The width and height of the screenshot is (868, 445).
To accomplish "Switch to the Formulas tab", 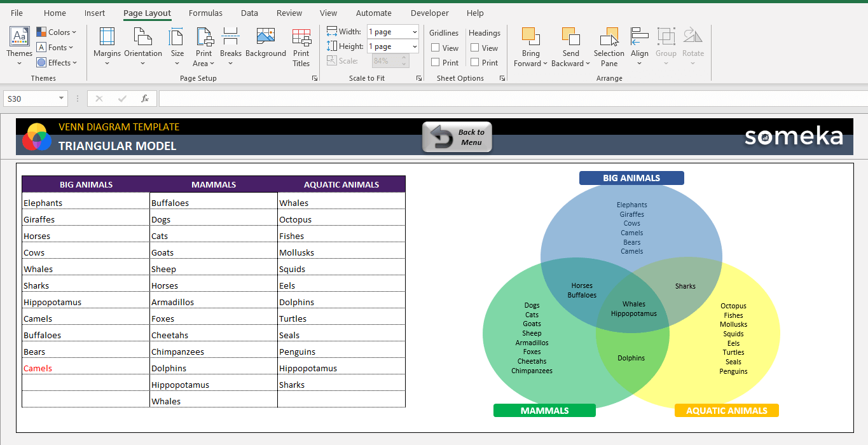I will [205, 13].
